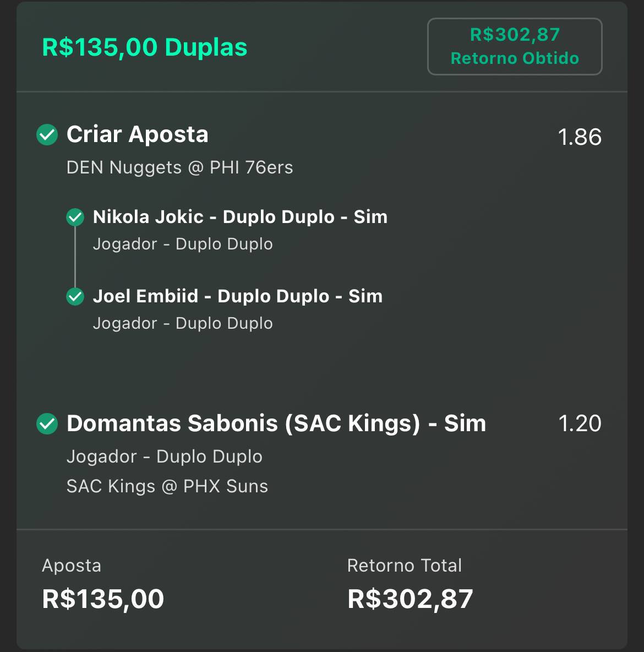
Task: Click Jogador - Duplo Duplo under Sabonis
Action: tap(165, 457)
